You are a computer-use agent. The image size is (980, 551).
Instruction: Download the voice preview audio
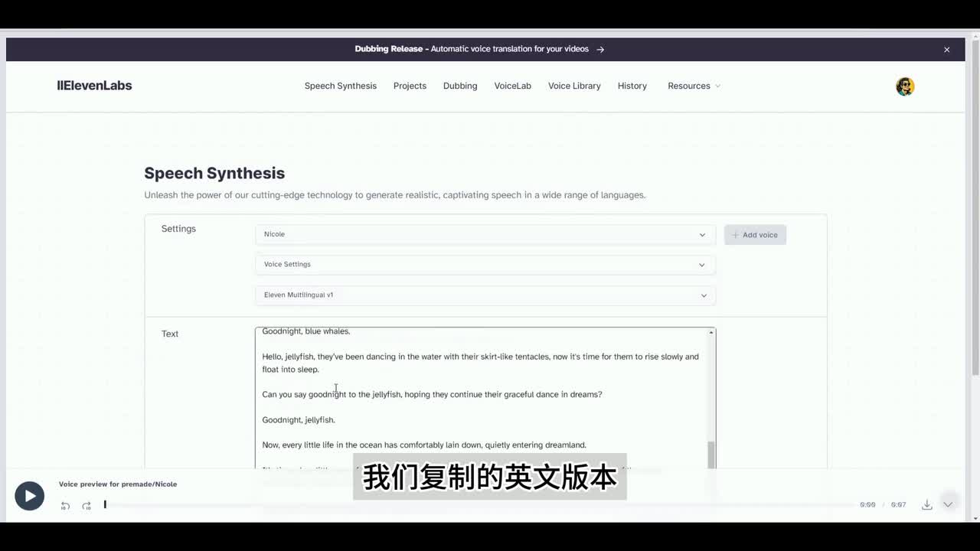[926, 504]
